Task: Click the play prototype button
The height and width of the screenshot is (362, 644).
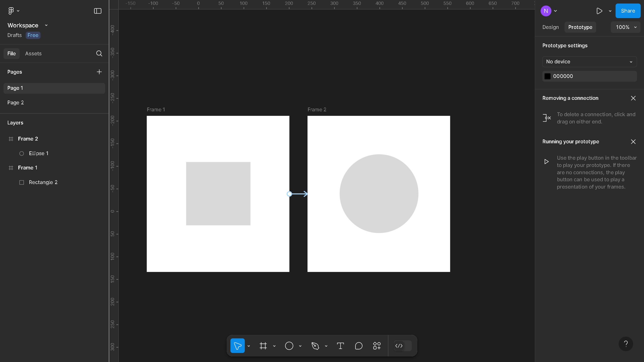Action: [599, 11]
